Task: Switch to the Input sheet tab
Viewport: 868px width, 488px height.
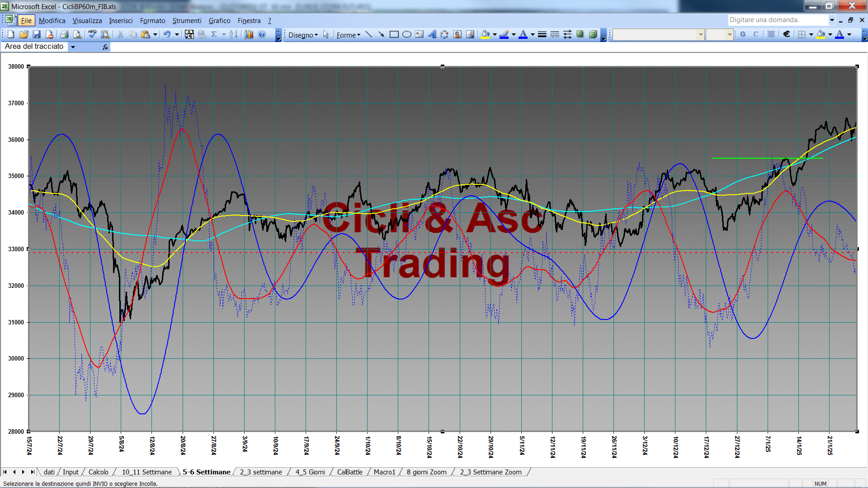Action: (71, 472)
